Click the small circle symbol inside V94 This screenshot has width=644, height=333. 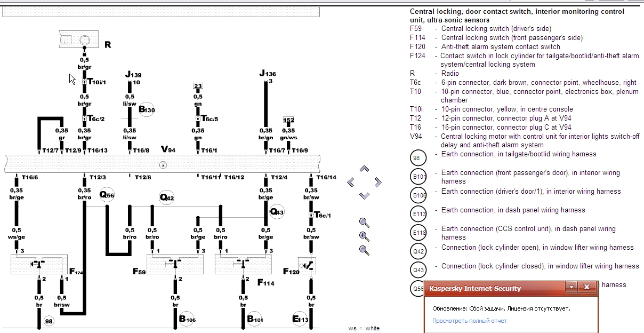[163, 165]
